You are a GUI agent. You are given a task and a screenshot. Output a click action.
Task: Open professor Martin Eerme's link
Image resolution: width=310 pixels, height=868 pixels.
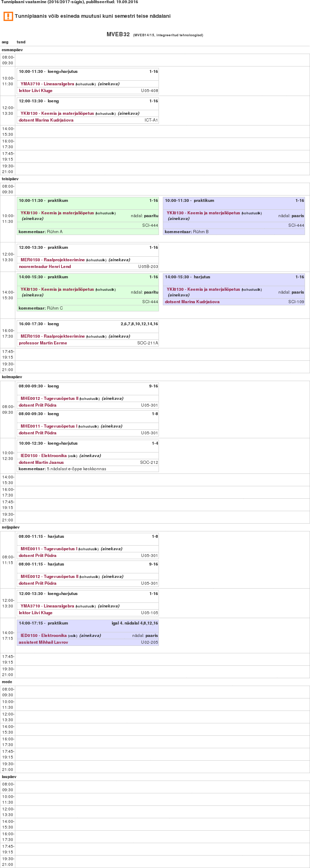point(43,343)
